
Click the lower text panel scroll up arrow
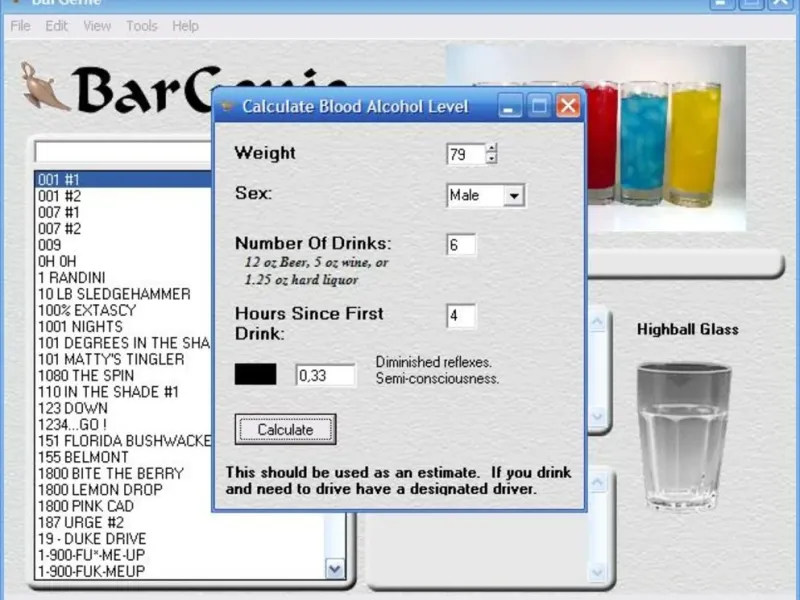click(x=597, y=482)
